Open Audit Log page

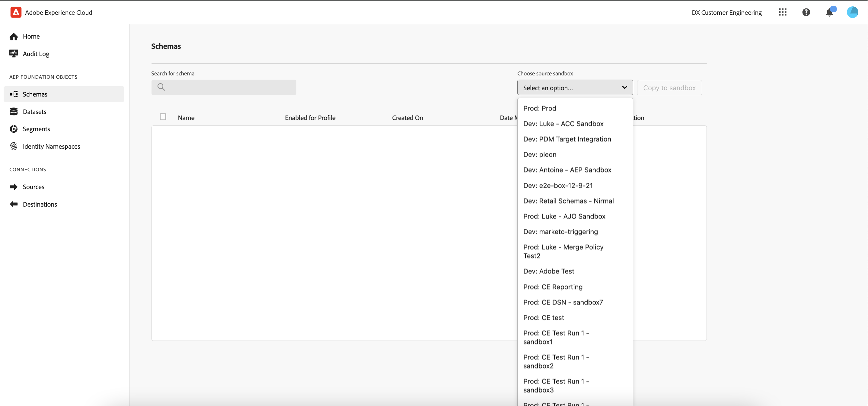(x=64, y=54)
